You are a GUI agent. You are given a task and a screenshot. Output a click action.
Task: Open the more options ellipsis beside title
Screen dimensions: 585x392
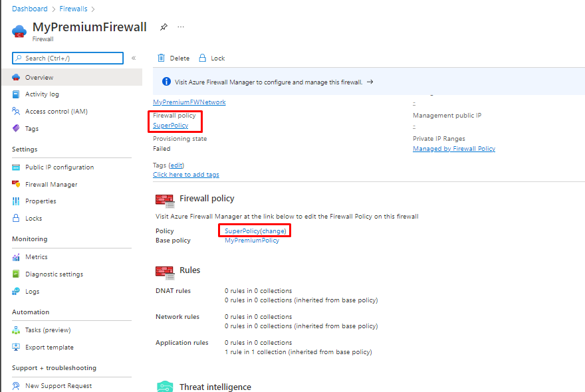pyautogui.click(x=181, y=27)
